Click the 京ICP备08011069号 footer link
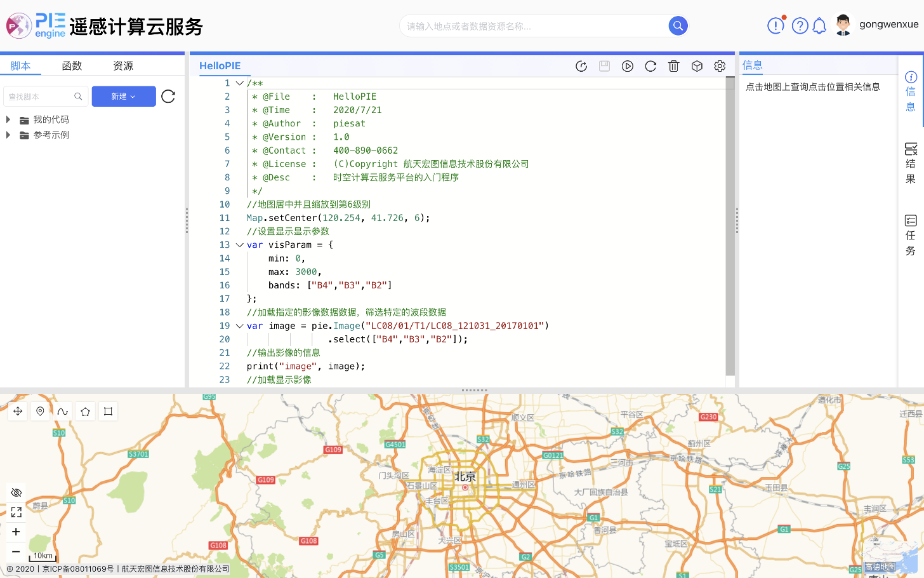The height and width of the screenshot is (578, 924). coord(78,569)
